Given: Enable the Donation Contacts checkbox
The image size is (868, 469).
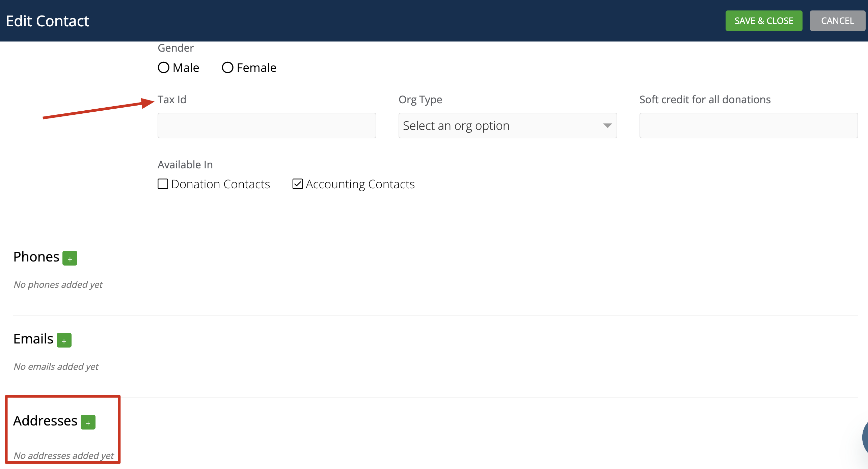Looking at the screenshot, I should point(162,184).
